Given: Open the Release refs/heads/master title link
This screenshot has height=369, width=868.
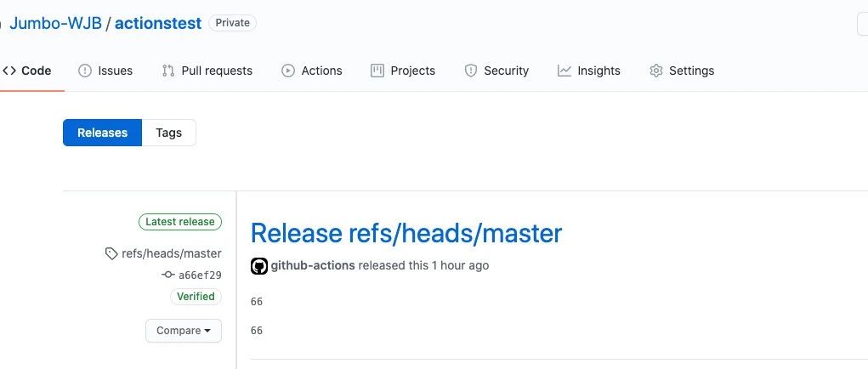Looking at the screenshot, I should coord(406,233).
